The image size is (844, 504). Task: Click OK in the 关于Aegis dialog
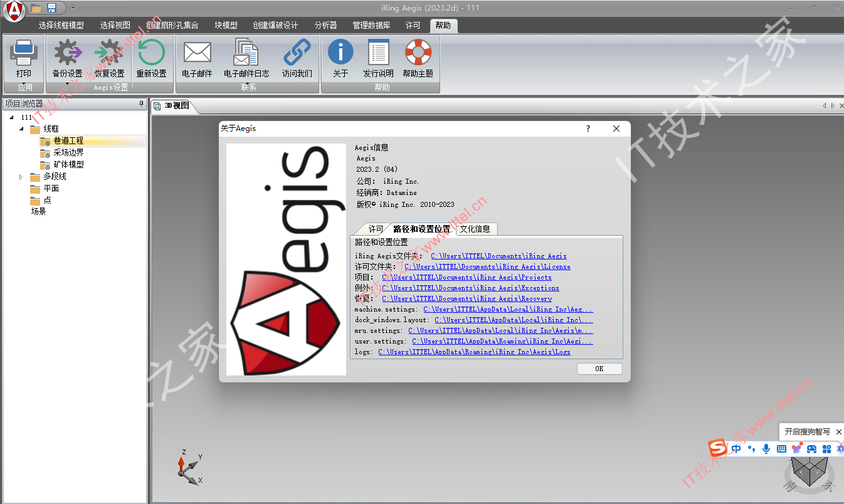599,369
